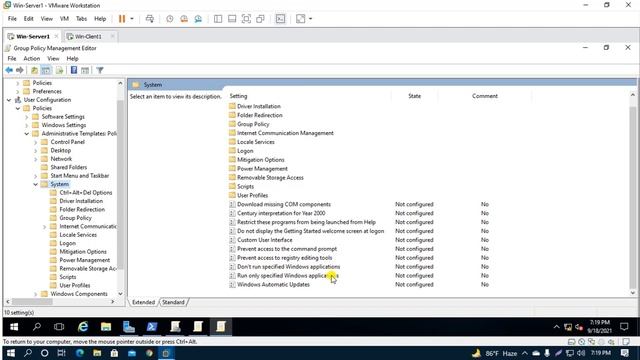Expand Start Menu and Taskbar tree node

pos(36,176)
